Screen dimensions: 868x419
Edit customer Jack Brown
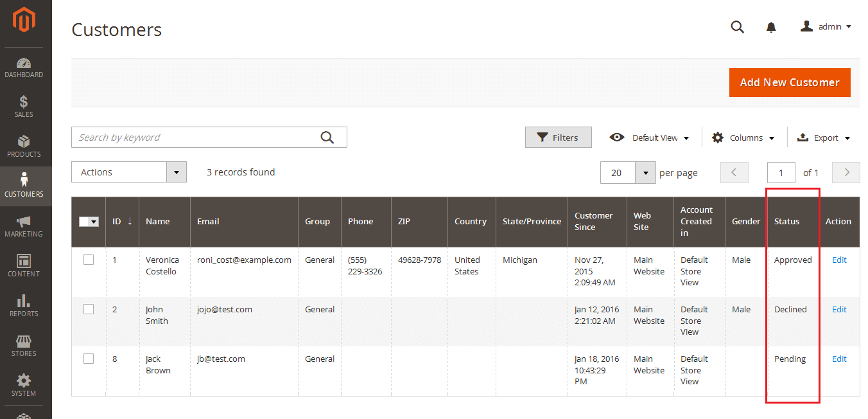click(x=839, y=359)
